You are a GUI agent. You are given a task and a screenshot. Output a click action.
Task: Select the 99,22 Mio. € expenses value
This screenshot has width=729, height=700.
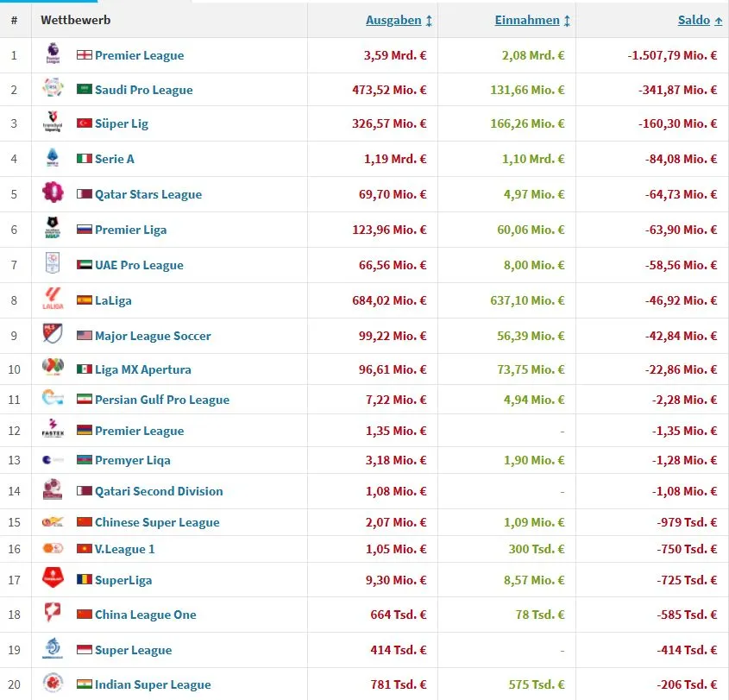(x=393, y=336)
